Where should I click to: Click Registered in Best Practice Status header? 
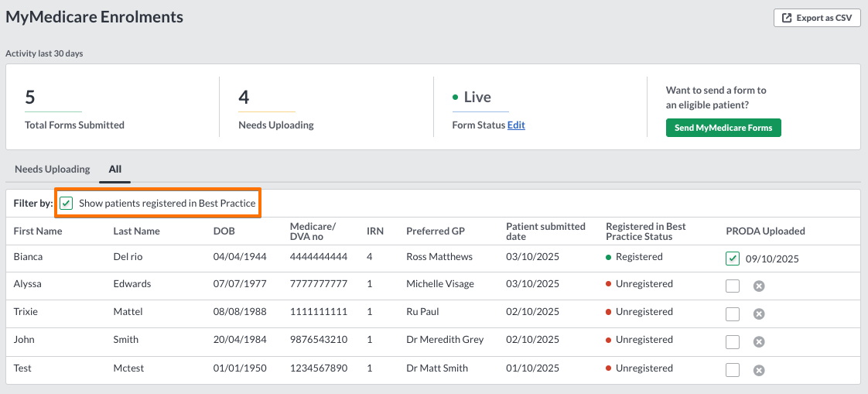click(645, 231)
